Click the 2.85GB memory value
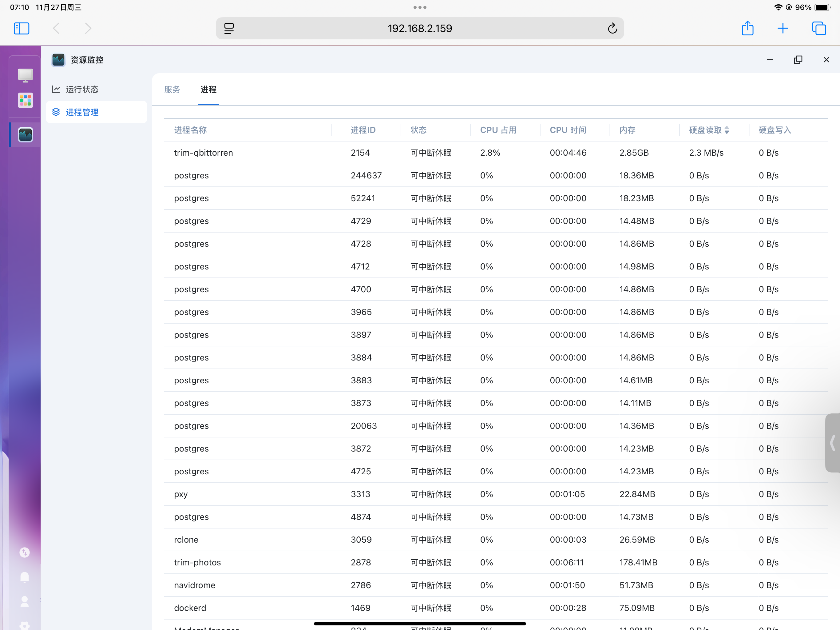840x630 pixels. [x=634, y=153]
